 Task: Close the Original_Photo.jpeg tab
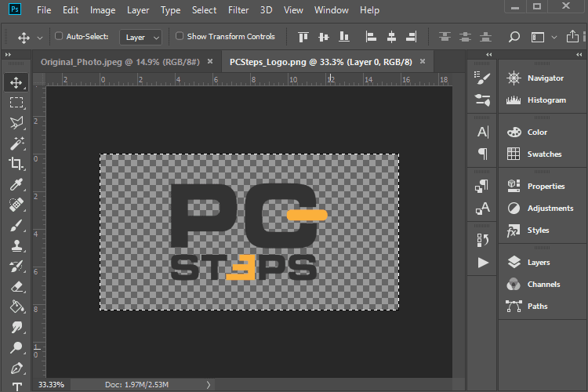coord(210,61)
